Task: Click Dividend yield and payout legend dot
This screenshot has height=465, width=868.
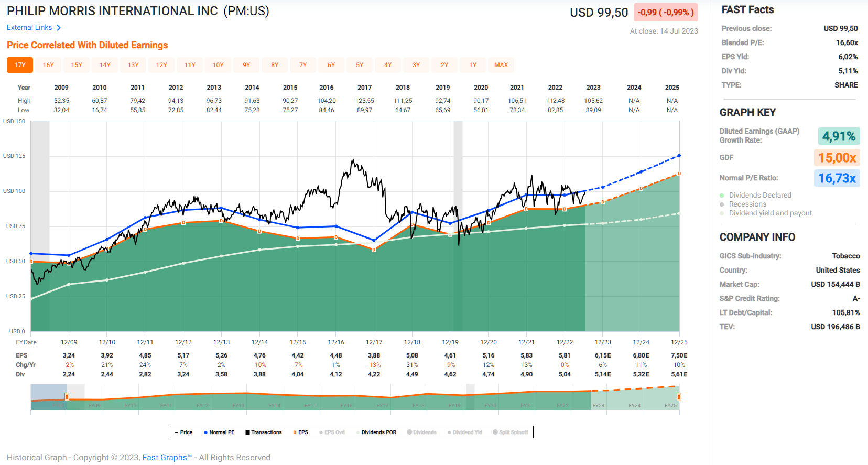Action: [x=722, y=213]
